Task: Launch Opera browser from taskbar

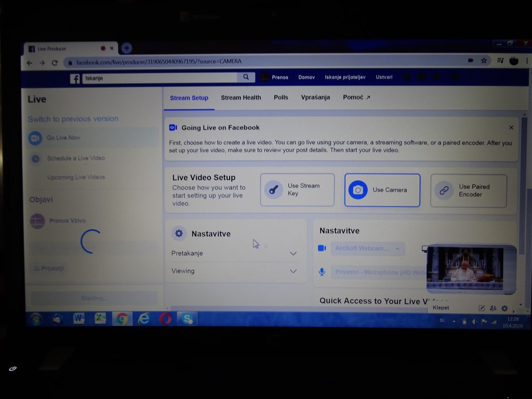Action: [x=165, y=318]
